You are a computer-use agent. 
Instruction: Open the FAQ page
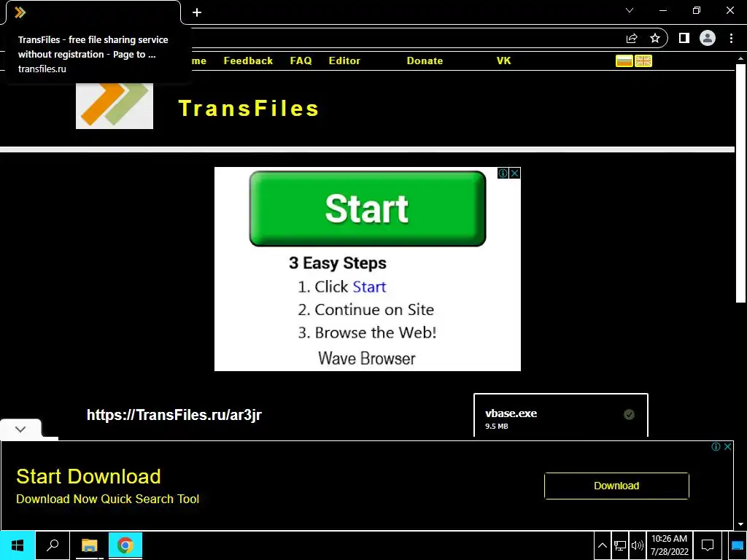pos(301,61)
